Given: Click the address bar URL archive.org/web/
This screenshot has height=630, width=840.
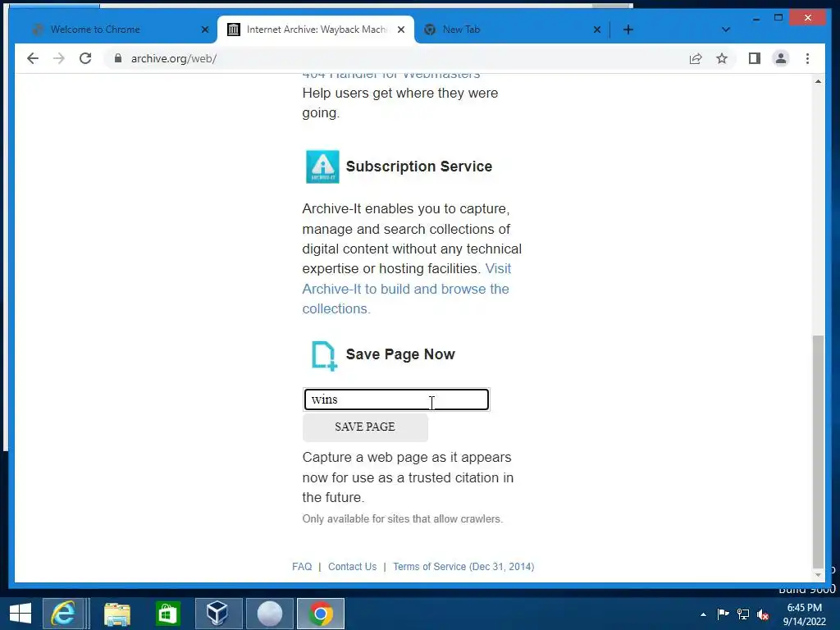Looking at the screenshot, I should click(x=174, y=58).
